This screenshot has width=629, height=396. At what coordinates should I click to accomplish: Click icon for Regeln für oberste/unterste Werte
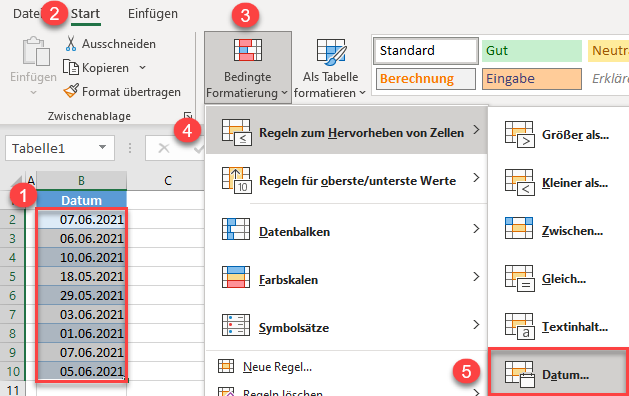[236, 181]
